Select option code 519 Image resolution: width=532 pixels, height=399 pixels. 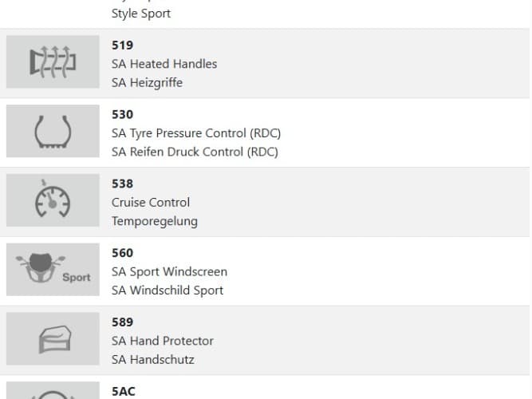click(122, 45)
